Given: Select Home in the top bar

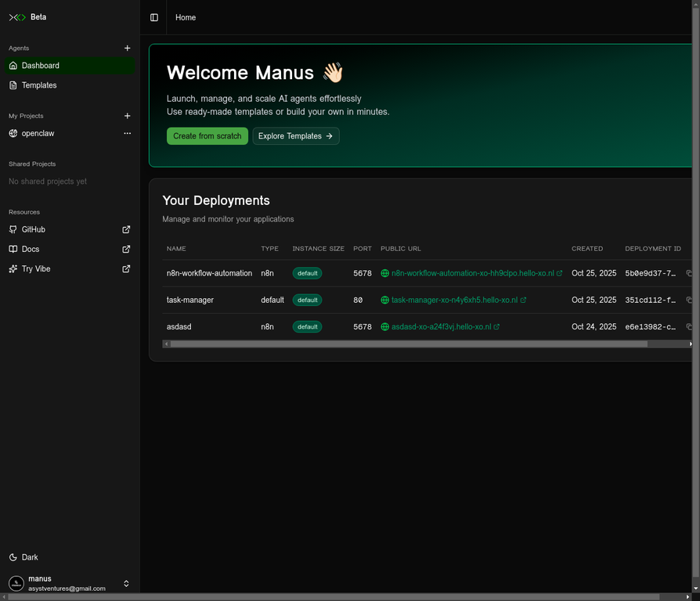Looking at the screenshot, I should click(186, 17).
